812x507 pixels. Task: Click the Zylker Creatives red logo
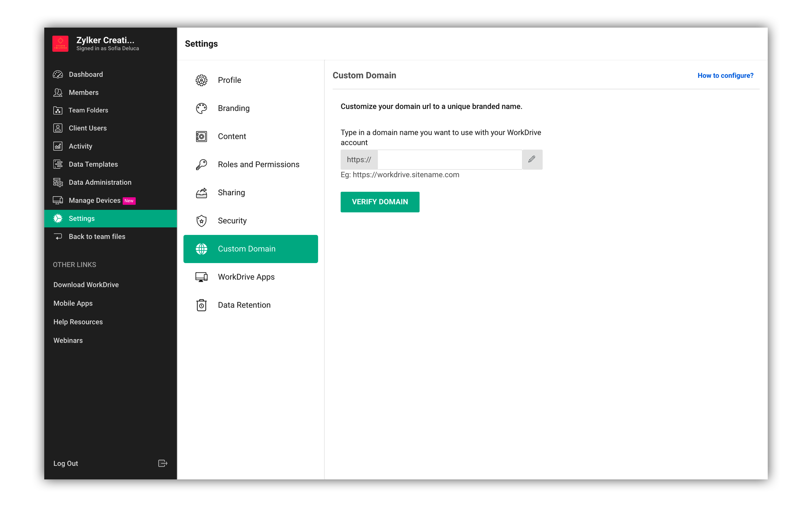pos(60,44)
